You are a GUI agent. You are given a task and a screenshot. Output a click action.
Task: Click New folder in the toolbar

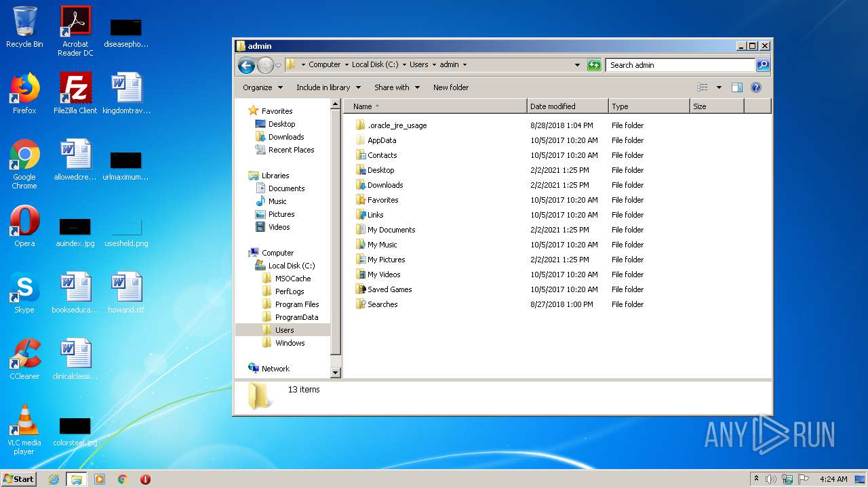tap(451, 87)
